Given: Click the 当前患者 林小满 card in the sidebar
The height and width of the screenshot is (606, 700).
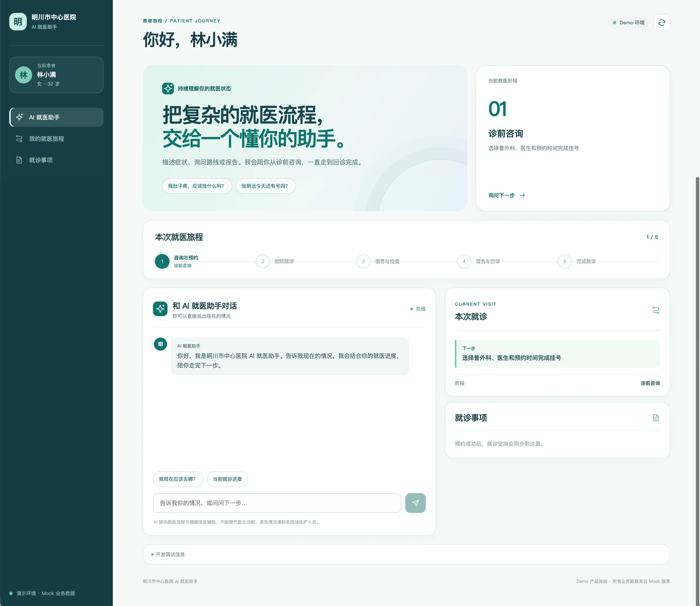Looking at the screenshot, I should (56, 75).
